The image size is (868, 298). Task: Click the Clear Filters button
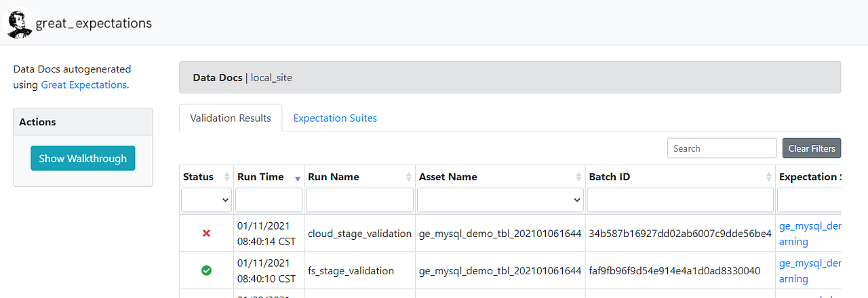[x=811, y=148]
